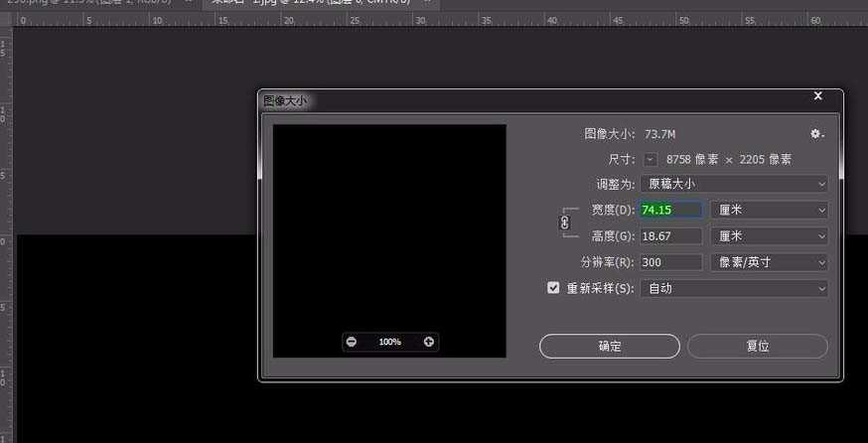Viewport: 868px width, 443px height.
Task: Click the 高度 input field showing 18.67
Action: (x=671, y=236)
